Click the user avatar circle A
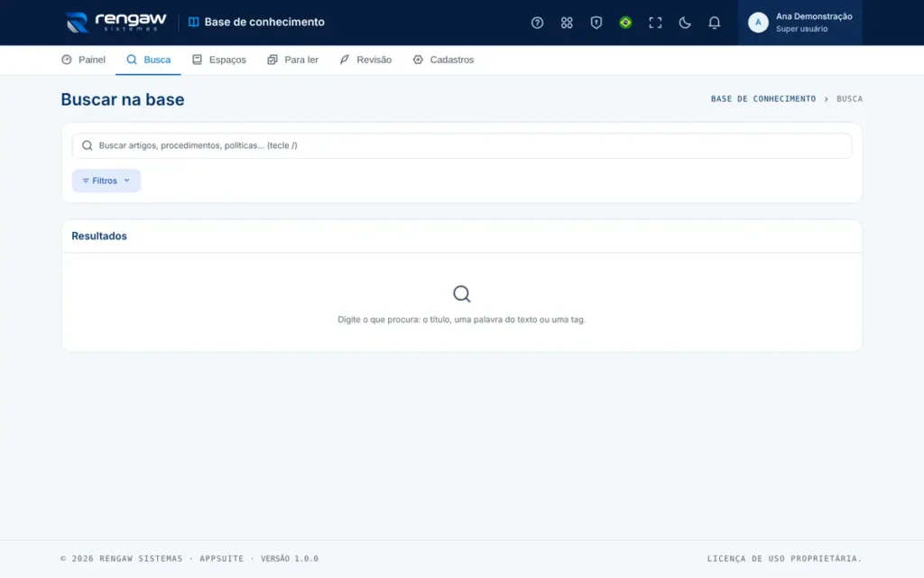 point(758,23)
